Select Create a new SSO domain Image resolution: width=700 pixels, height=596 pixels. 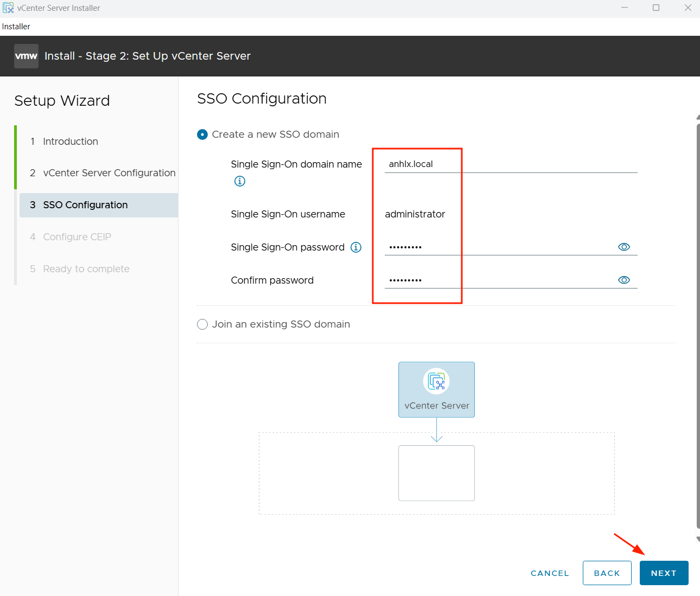(x=202, y=134)
